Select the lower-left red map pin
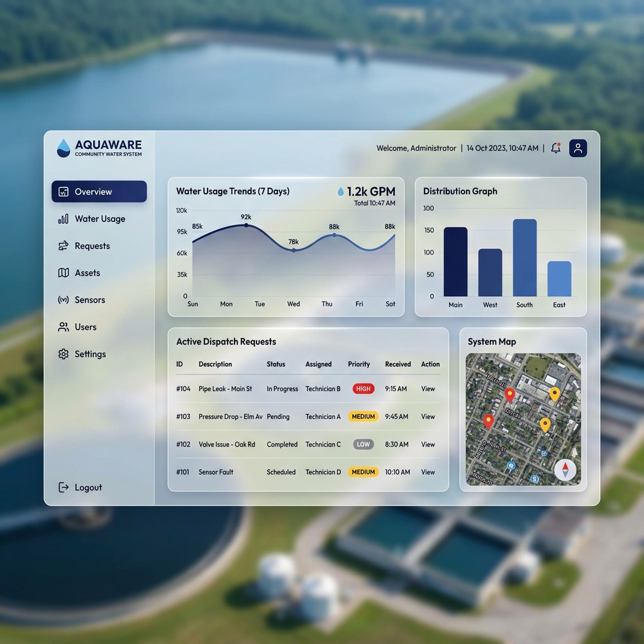Viewport: 644px width, 644px height. (x=488, y=421)
